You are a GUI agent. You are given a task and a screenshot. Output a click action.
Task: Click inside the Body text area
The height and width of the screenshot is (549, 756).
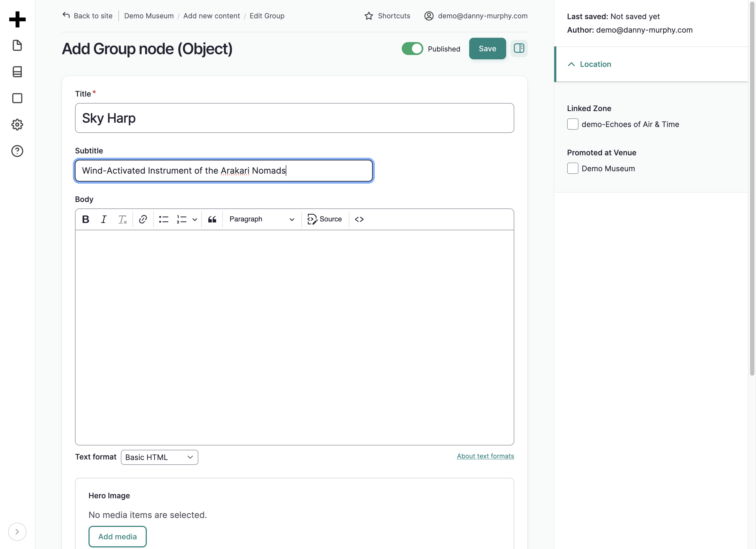(294, 337)
